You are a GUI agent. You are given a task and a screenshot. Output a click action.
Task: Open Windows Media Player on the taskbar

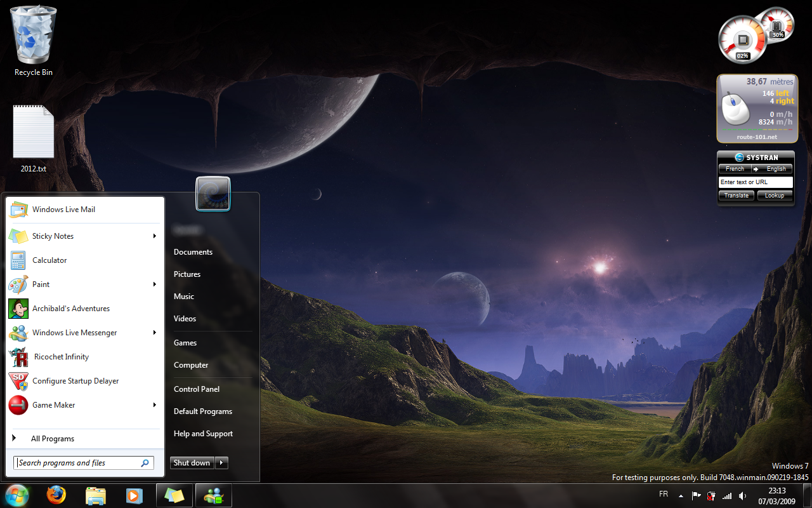(134, 496)
